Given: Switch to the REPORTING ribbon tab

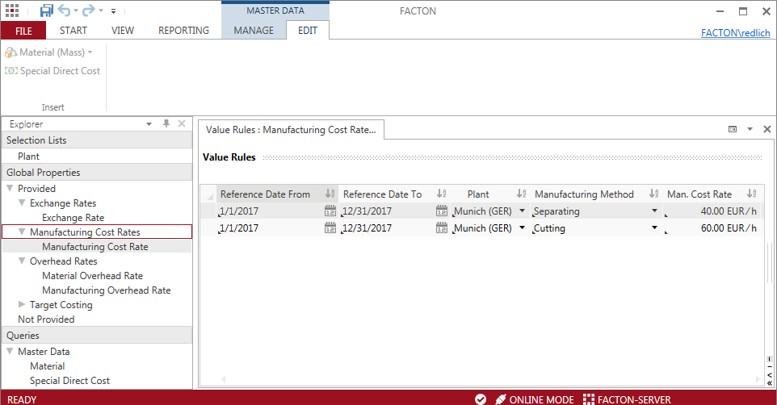Looking at the screenshot, I should click(183, 31).
